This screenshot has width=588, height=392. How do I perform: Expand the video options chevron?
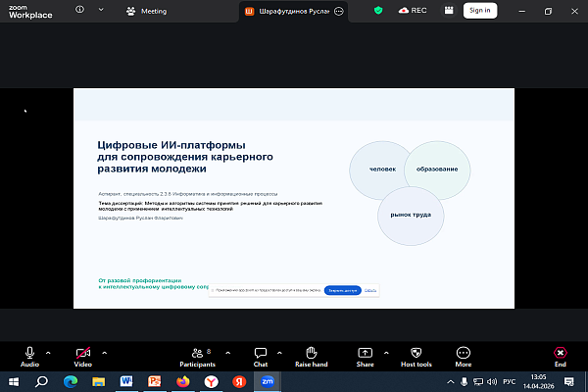pyautogui.click(x=104, y=352)
